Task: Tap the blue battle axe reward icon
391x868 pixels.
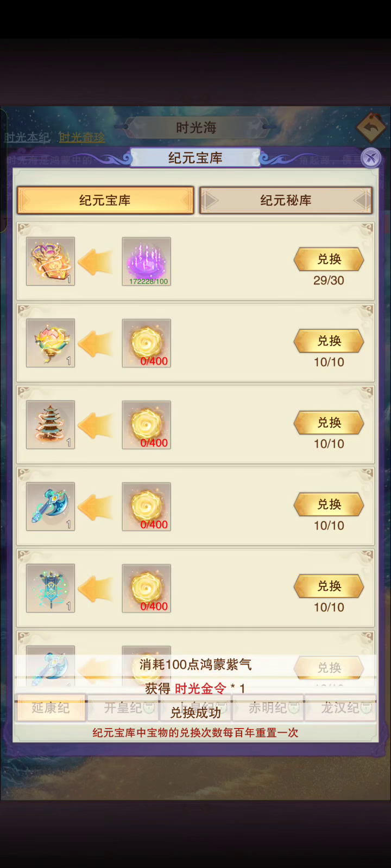Action: pos(51,507)
